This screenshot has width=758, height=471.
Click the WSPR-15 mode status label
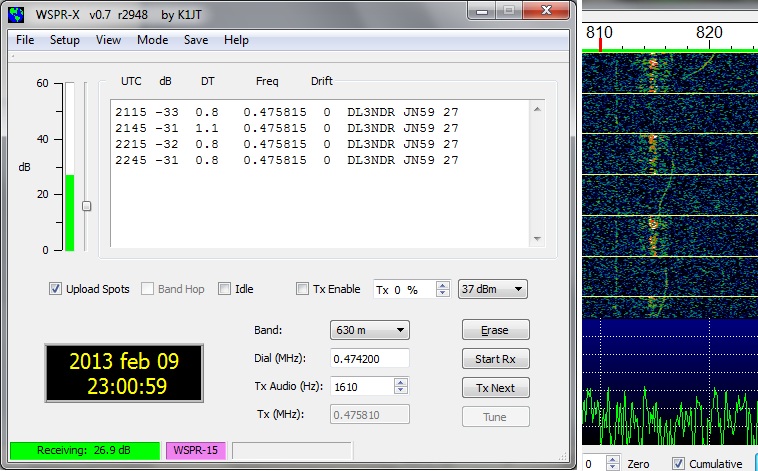pyautogui.click(x=196, y=450)
